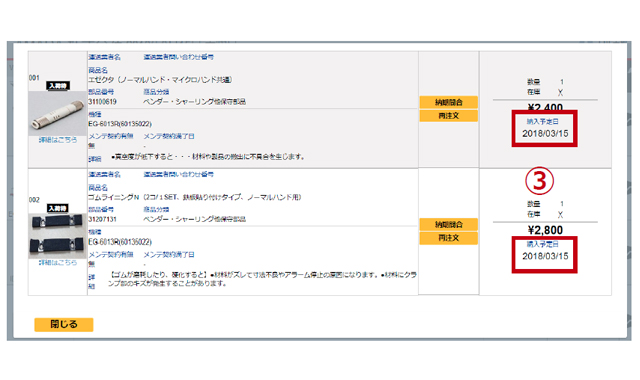Click the circled number 3 annotation
The image size is (640, 380).
[539, 181]
